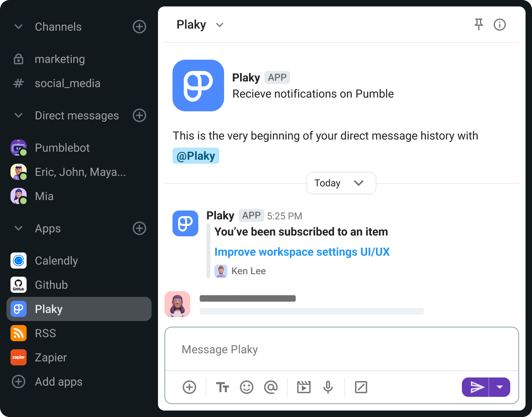This screenshot has width=532, height=417.
Task: Click large Plaky app logo
Action: [x=198, y=85]
